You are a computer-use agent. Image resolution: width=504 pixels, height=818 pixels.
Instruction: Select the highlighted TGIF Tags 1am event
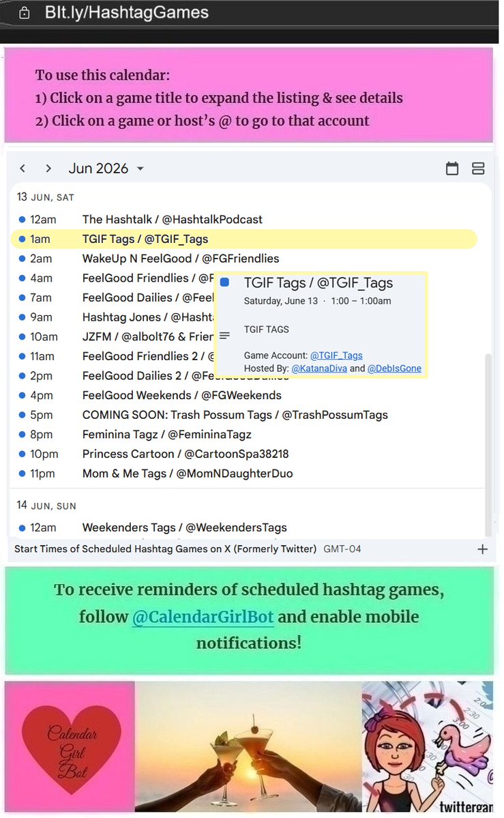243,239
